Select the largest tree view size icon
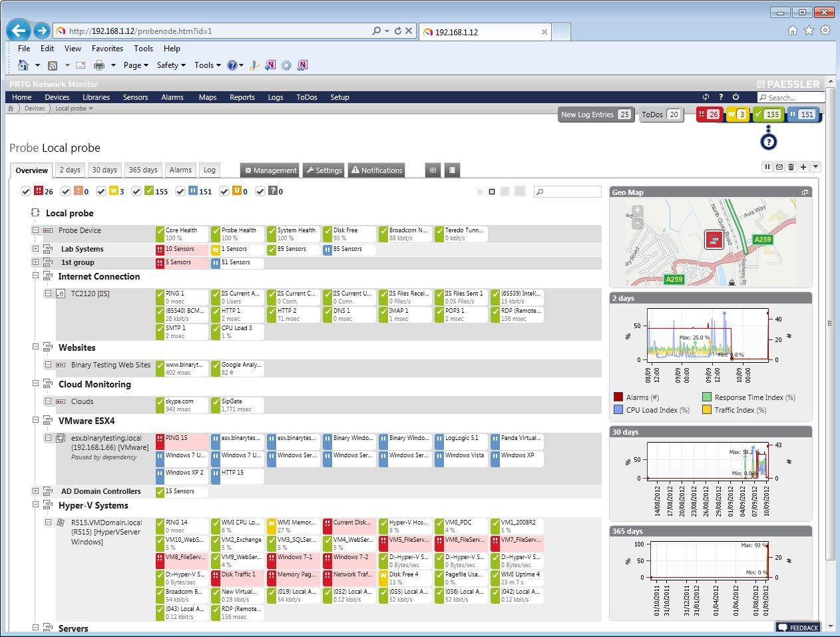The width and height of the screenshot is (840, 637). (520, 191)
